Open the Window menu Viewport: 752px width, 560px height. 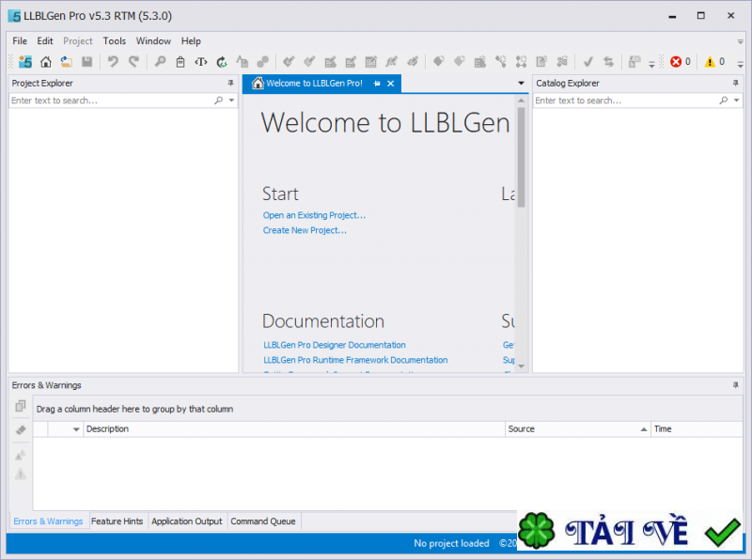[x=153, y=40]
